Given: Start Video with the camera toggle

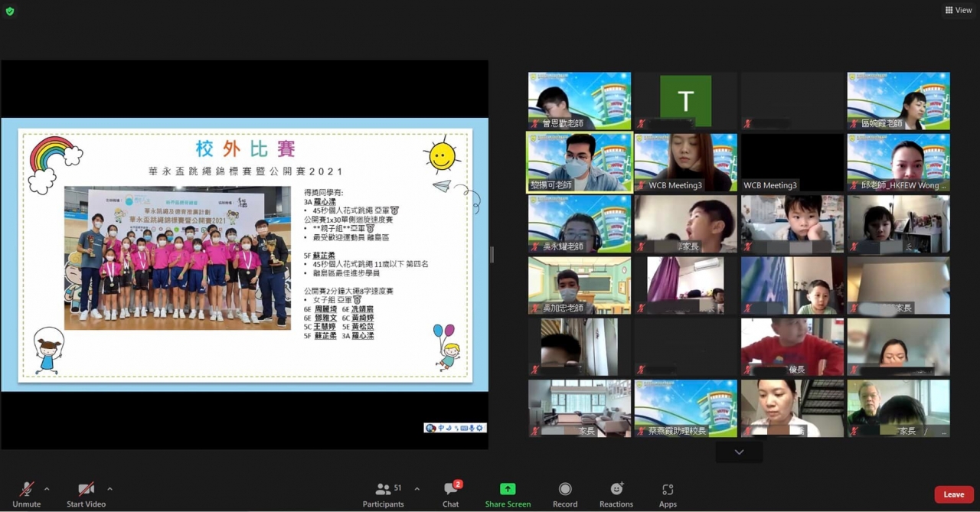Looking at the screenshot, I should tap(86, 494).
